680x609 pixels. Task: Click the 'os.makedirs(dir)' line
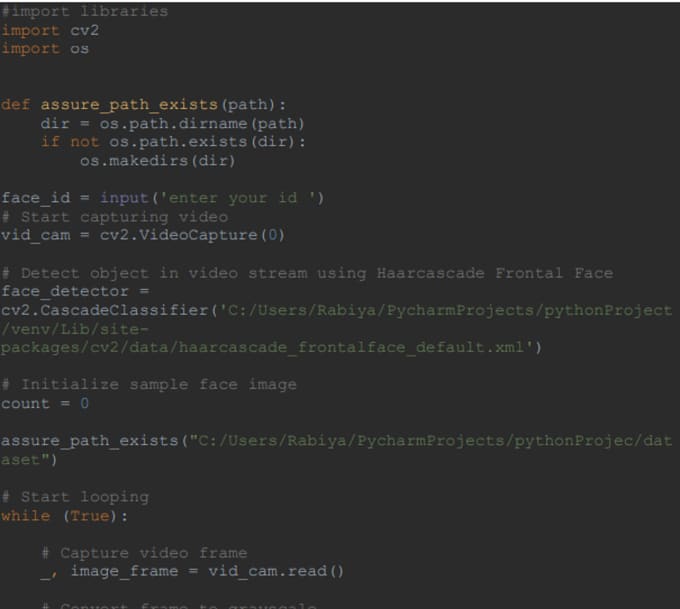[157, 161]
